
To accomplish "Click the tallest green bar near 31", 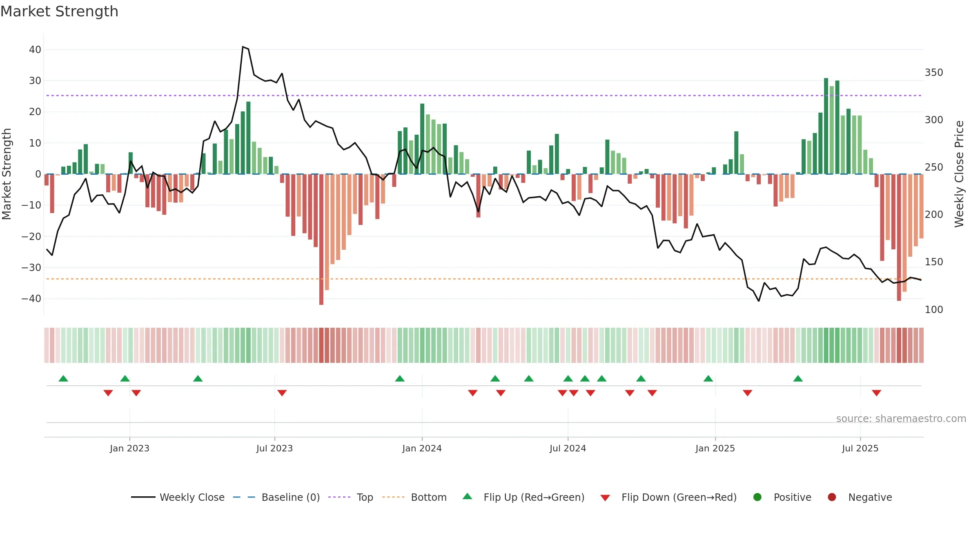I will pos(826,126).
